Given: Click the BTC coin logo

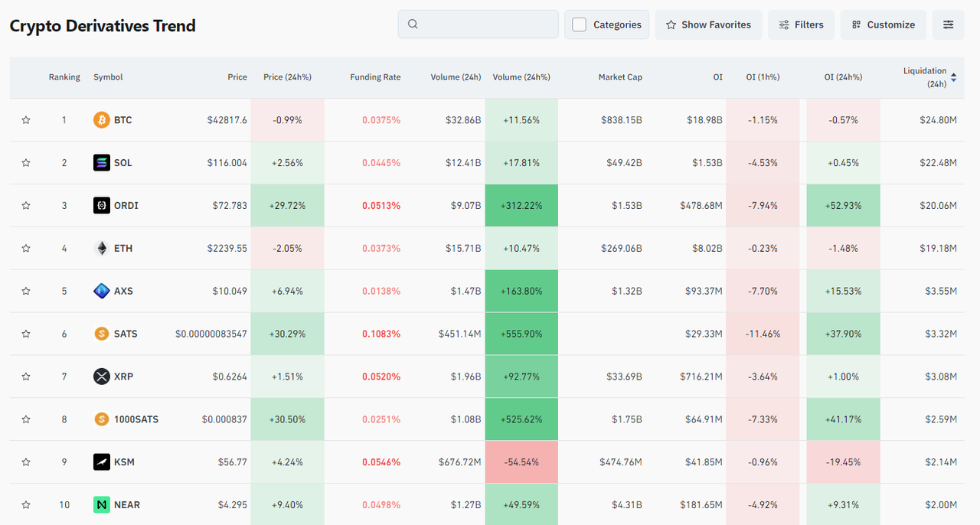Looking at the screenshot, I should click(x=102, y=120).
